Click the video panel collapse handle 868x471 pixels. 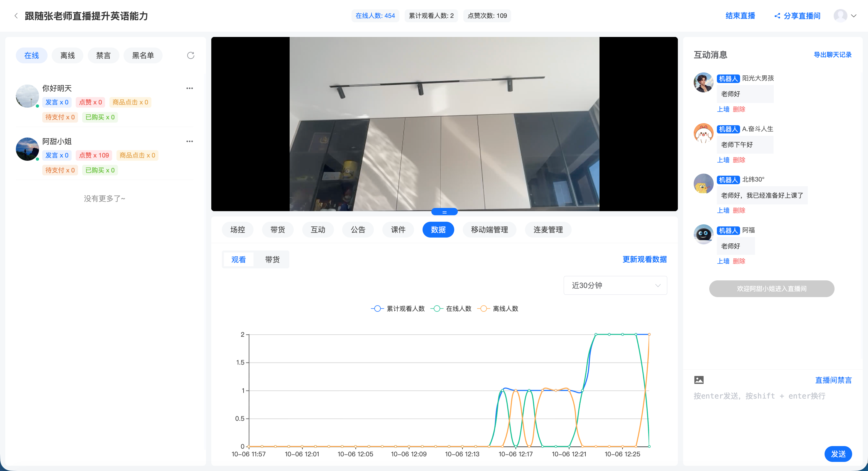tap(445, 212)
